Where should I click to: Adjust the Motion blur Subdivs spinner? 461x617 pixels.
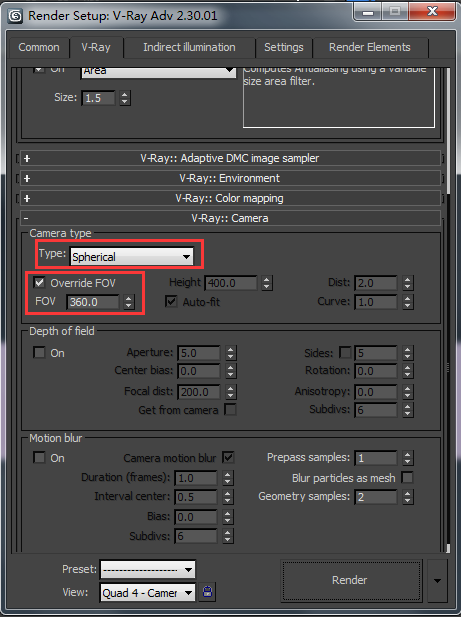click(x=228, y=536)
